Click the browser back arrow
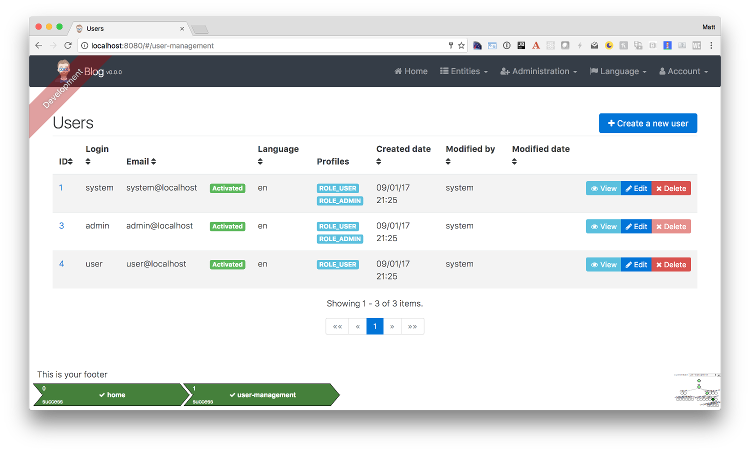Screen dimensions: 750x452 point(38,45)
